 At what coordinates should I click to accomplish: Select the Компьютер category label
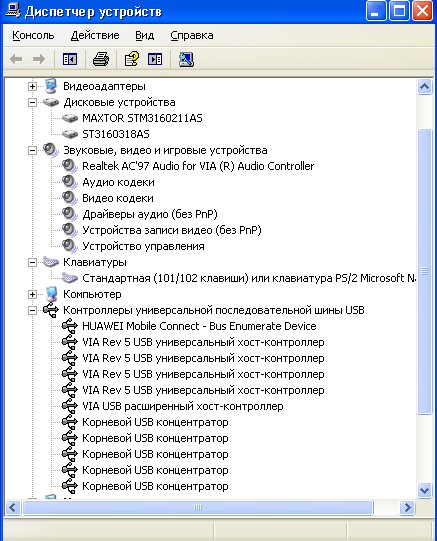92,294
